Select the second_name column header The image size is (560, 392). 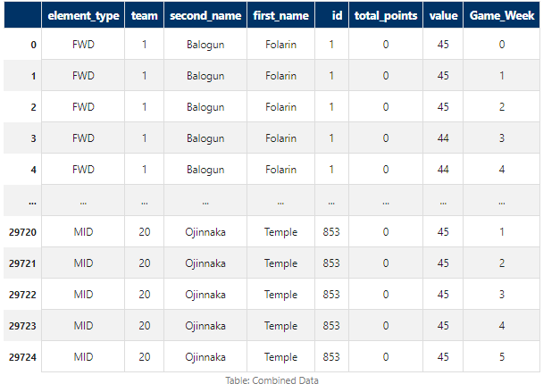(x=205, y=16)
